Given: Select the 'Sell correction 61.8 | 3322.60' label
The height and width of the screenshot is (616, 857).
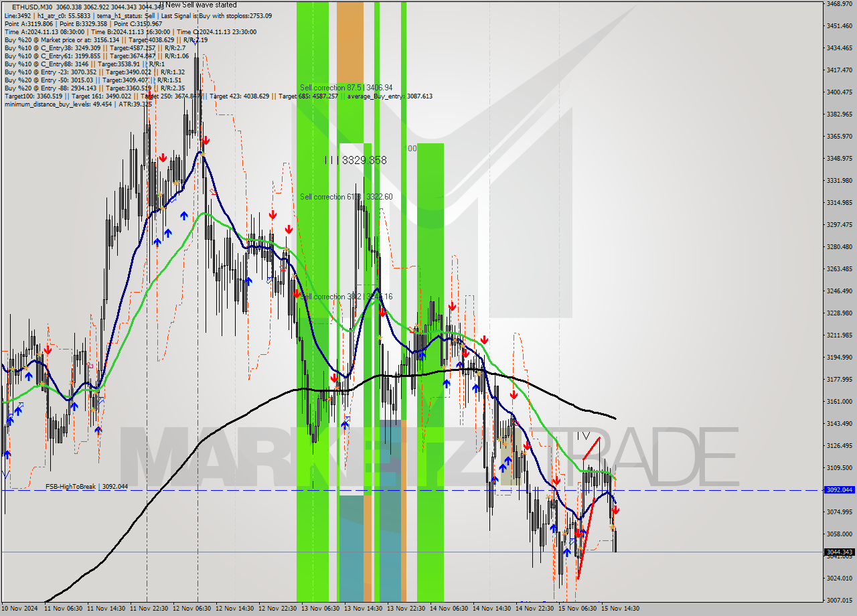Looking at the screenshot, I should [346, 197].
